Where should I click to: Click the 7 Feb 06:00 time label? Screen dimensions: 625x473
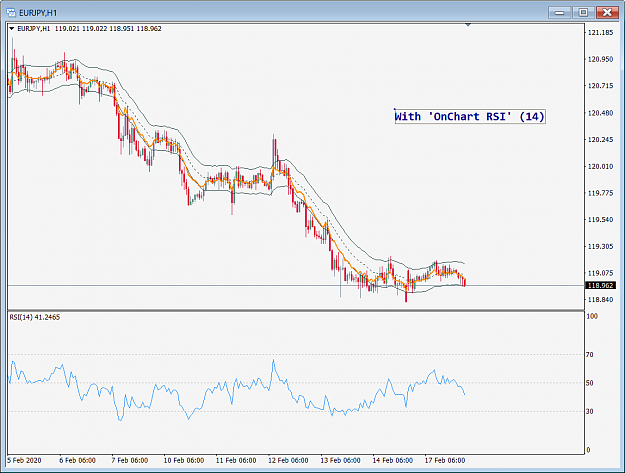130,460
